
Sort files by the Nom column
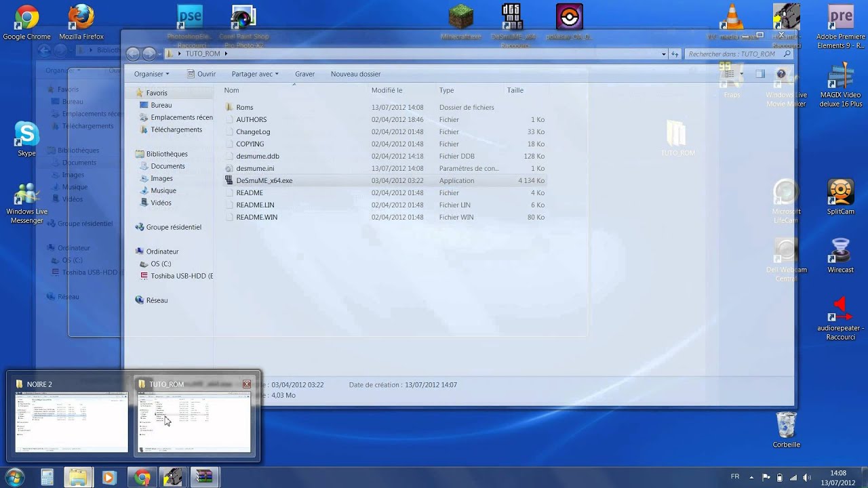tap(231, 90)
